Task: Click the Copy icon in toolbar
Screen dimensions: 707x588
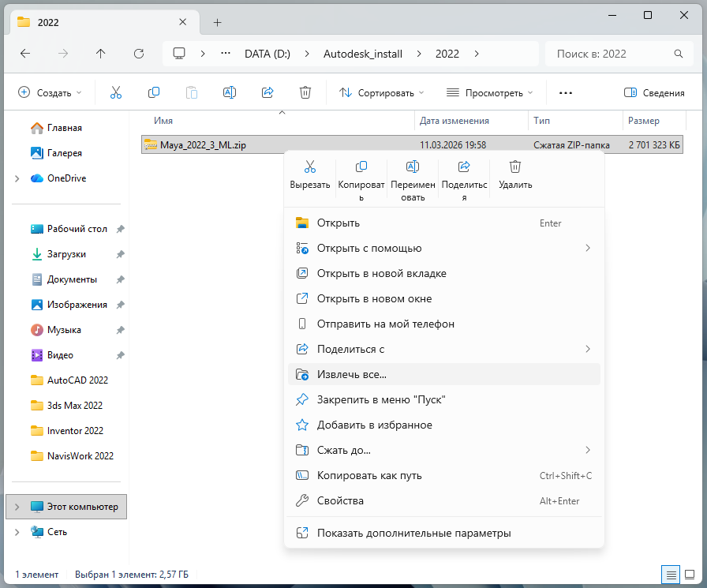Action: (154, 93)
